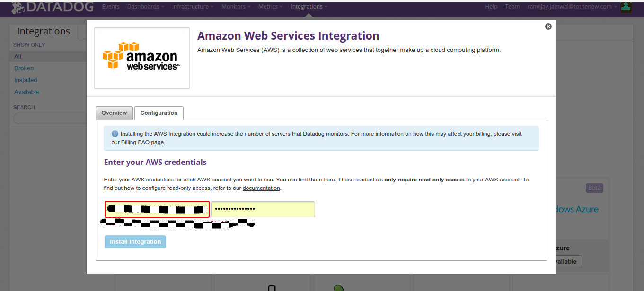Switch to the Overview tab

pyautogui.click(x=114, y=113)
